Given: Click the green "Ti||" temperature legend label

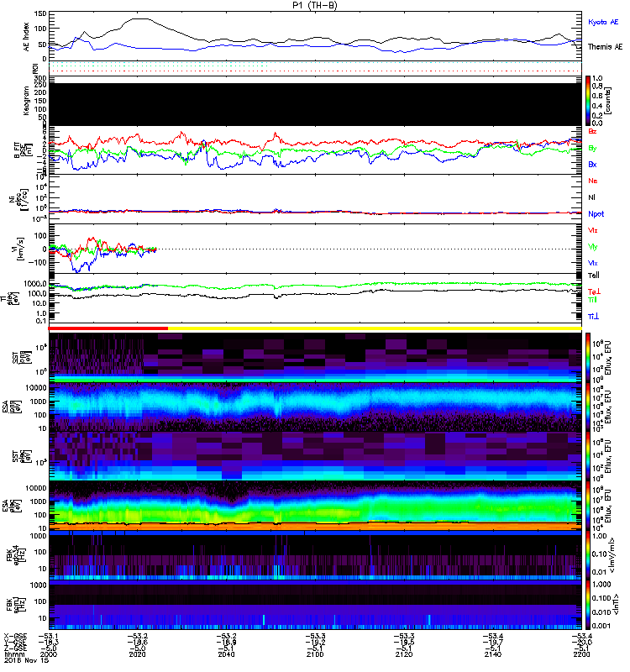Looking at the screenshot, I should 592,300.
